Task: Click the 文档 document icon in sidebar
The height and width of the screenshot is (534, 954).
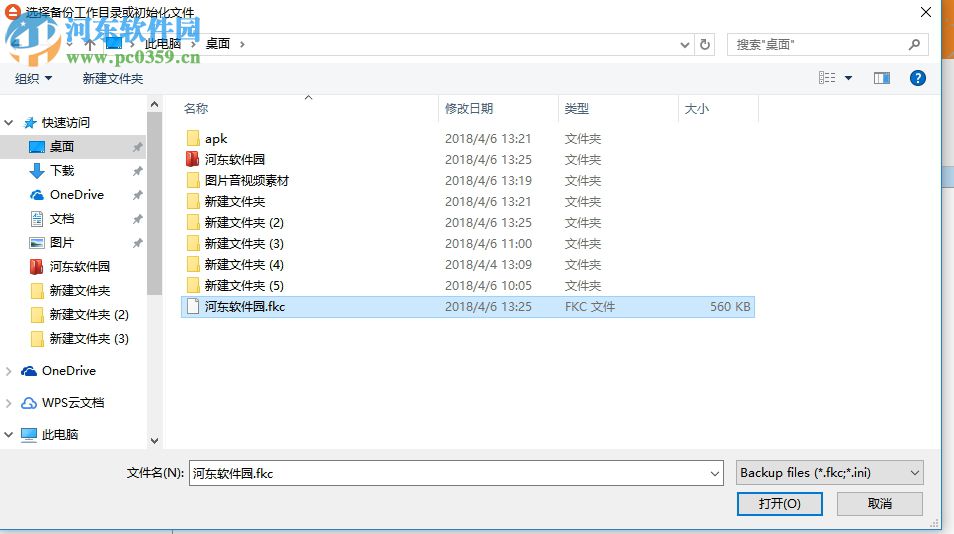Action: pyautogui.click(x=37, y=218)
